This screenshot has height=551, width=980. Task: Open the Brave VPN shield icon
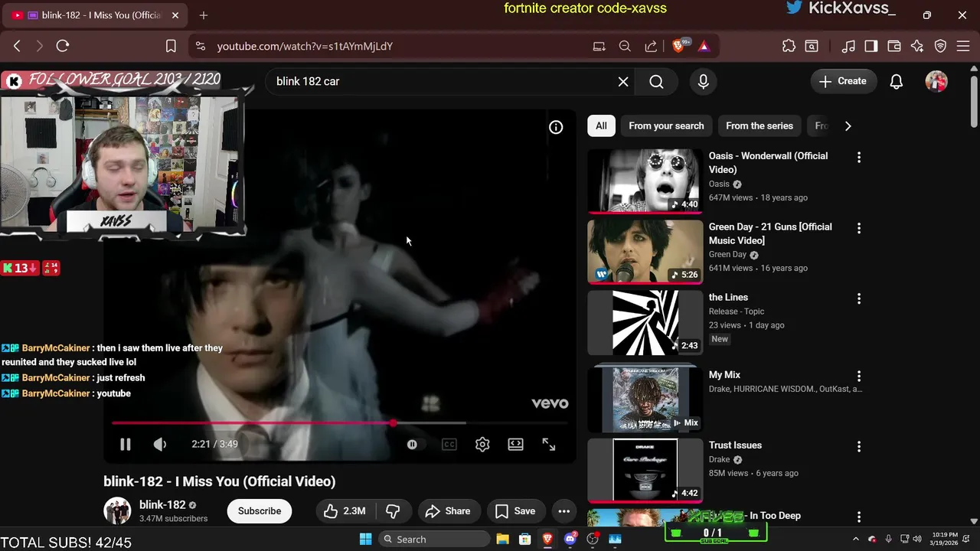tap(941, 46)
